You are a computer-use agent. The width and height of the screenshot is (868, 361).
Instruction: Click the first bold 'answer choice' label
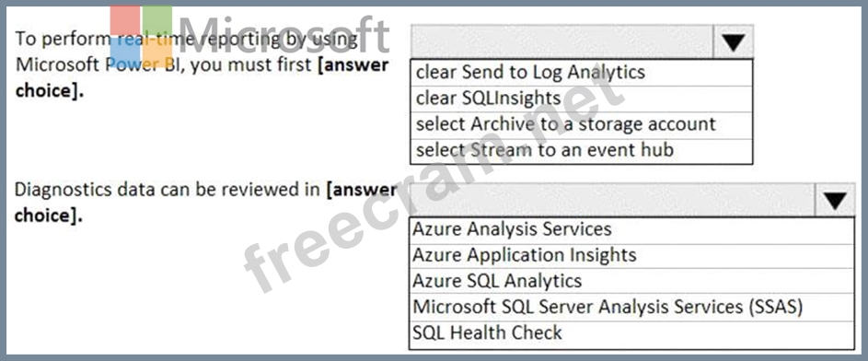[202, 77]
